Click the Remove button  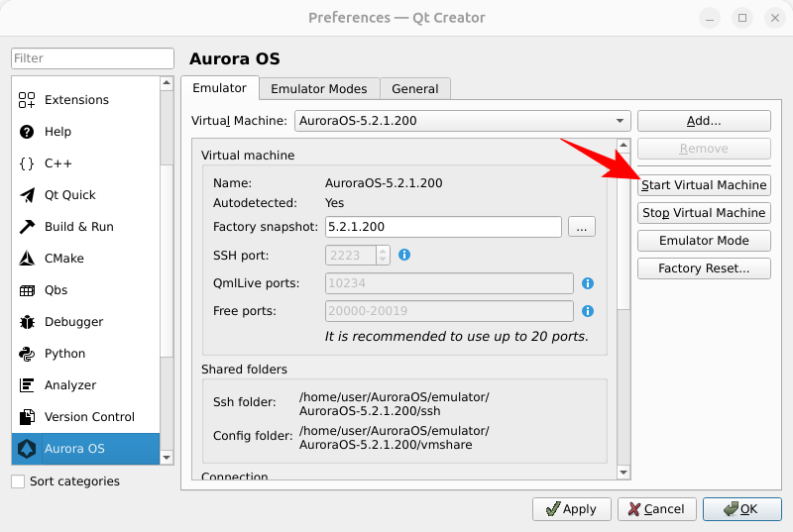[704, 149]
